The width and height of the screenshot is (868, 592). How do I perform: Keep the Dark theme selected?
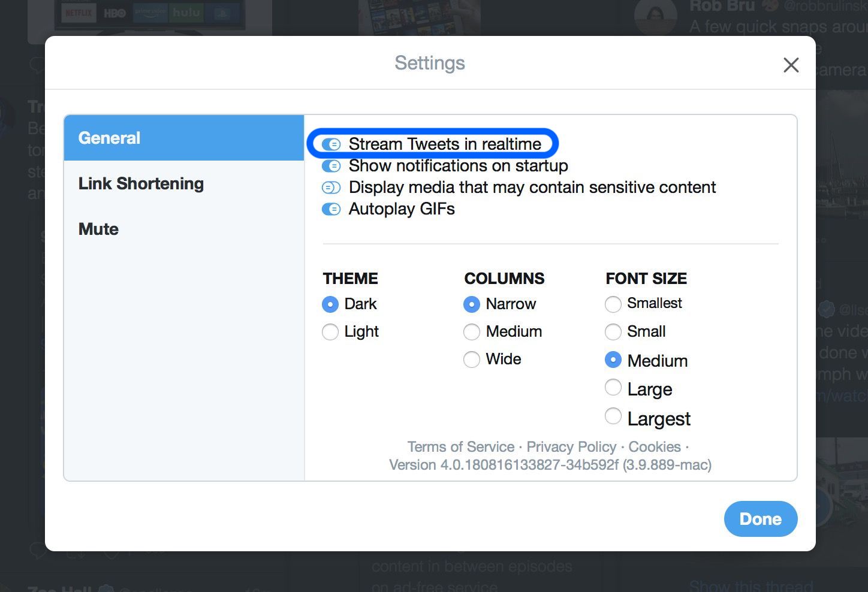pos(330,304)
